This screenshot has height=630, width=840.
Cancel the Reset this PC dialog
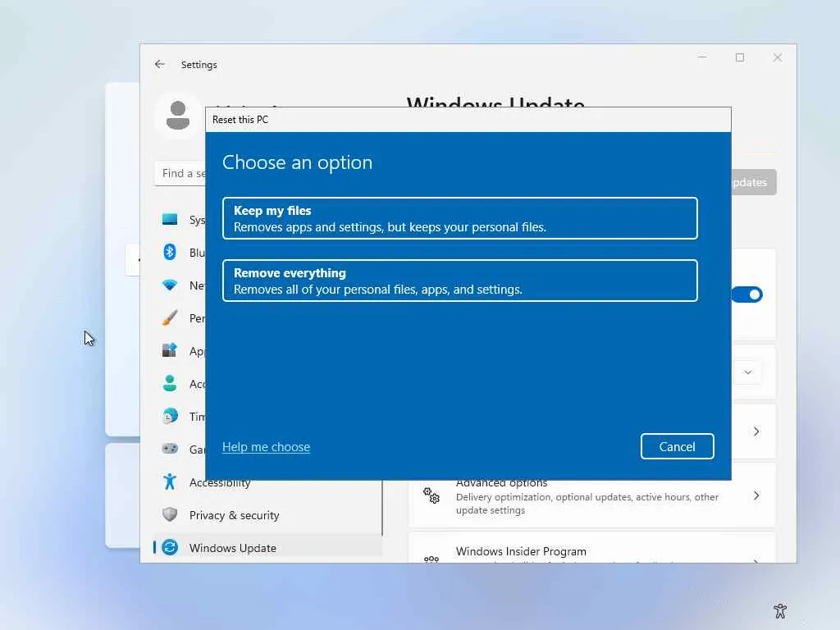[677, 446]
